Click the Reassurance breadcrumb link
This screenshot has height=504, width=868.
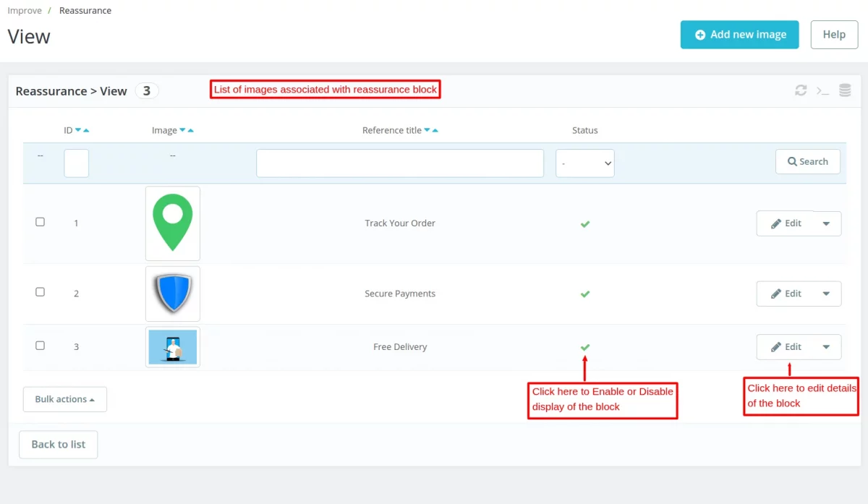click(85, 11)
